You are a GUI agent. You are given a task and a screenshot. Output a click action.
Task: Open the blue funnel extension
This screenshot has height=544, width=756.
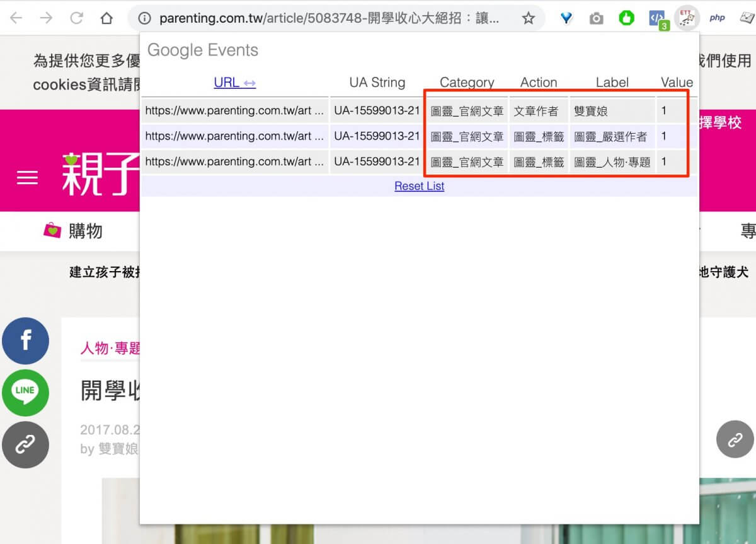click(566, 18)
